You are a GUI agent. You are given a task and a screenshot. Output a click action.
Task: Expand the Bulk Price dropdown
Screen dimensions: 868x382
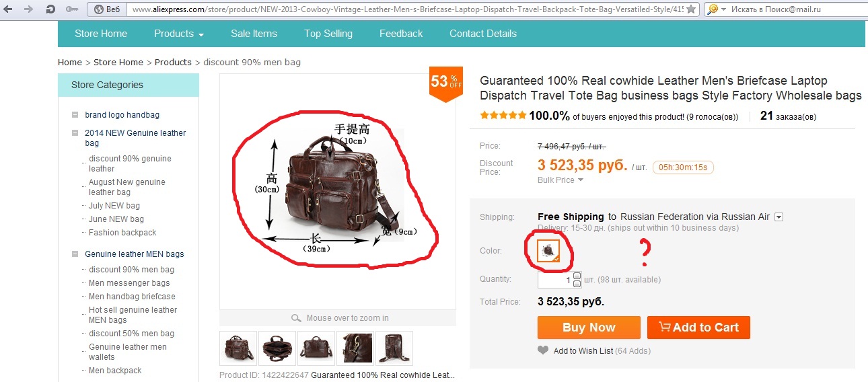pos(560,180)
